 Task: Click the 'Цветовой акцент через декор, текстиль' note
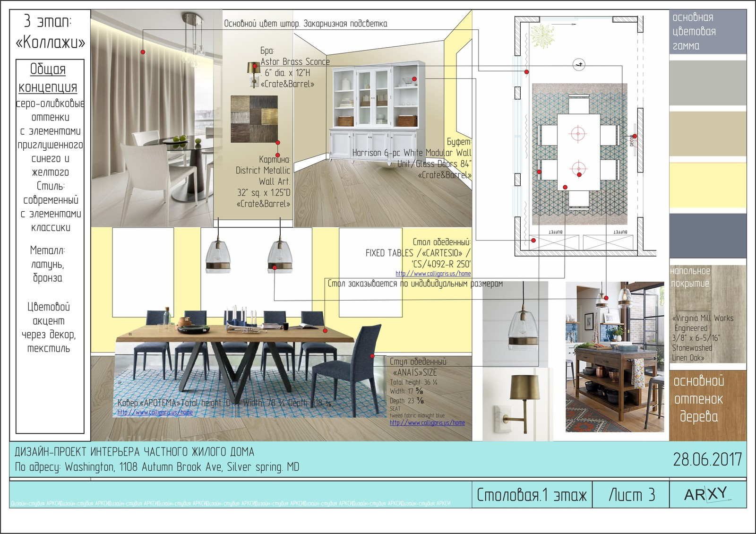tap(48, 327)
